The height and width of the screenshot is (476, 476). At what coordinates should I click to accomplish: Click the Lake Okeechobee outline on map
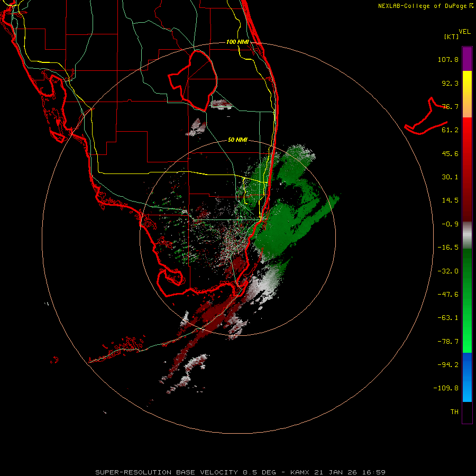(x=193, y=80)
